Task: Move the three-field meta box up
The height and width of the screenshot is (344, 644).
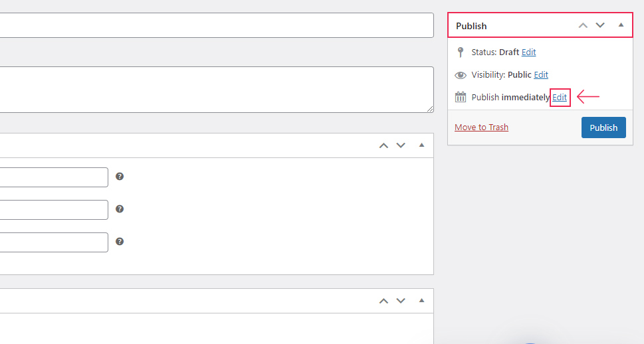Action: [383, 145]
